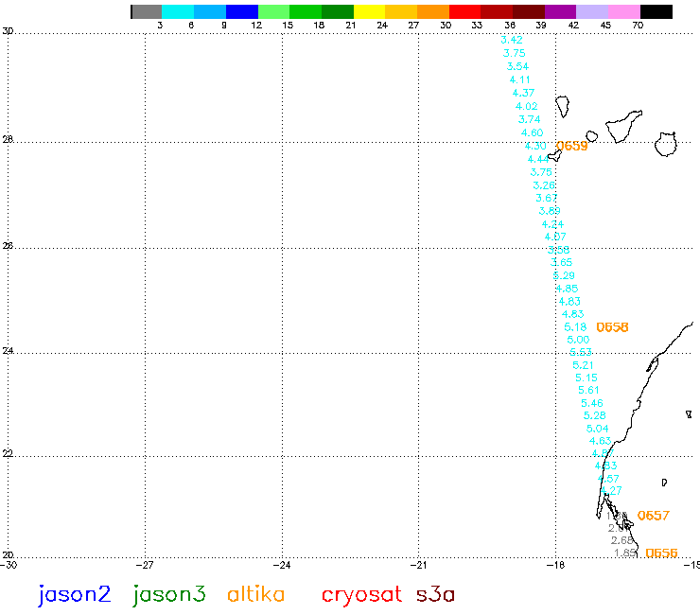Click the gray swatch in the color bar
Screen dimensions: 700x615
tap(147, 11)
